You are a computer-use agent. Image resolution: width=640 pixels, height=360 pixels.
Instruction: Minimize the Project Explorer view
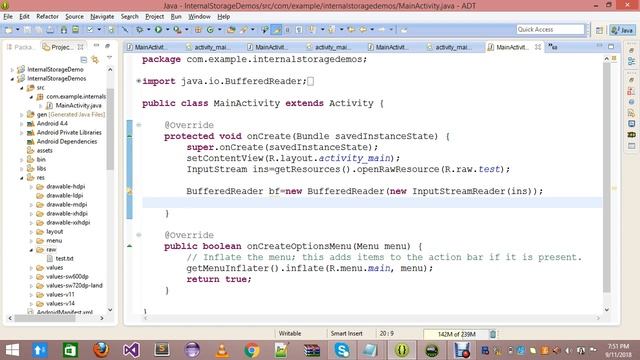click(x=96, y=46)
